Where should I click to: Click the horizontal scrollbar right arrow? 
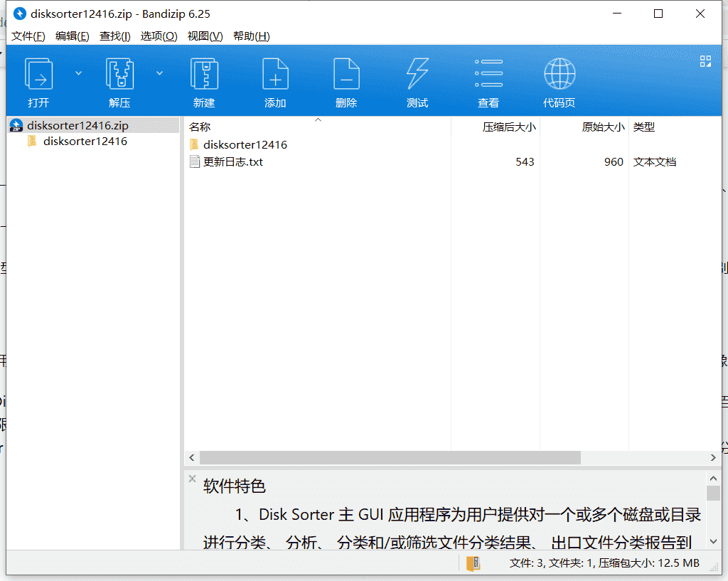pos(713,457)
